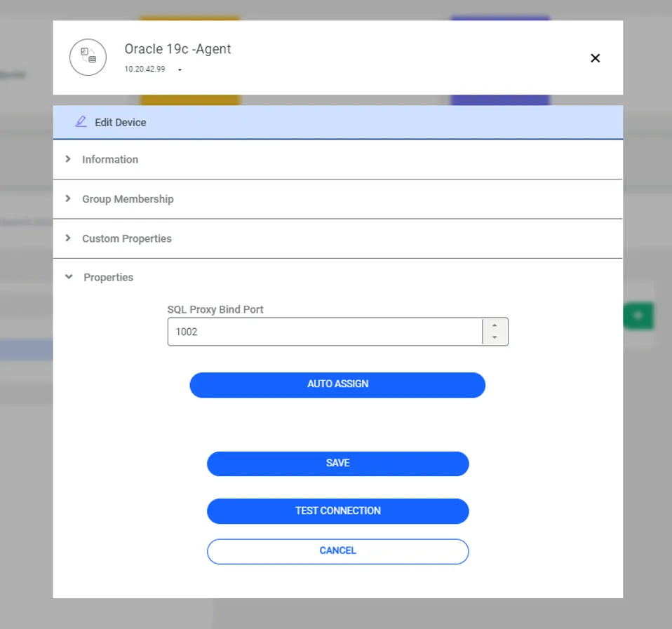Image resolution: width=672 pixels, height=629 pixels.
Task: Click the Oracle 19c -Agent title
Action: [177, 49]
